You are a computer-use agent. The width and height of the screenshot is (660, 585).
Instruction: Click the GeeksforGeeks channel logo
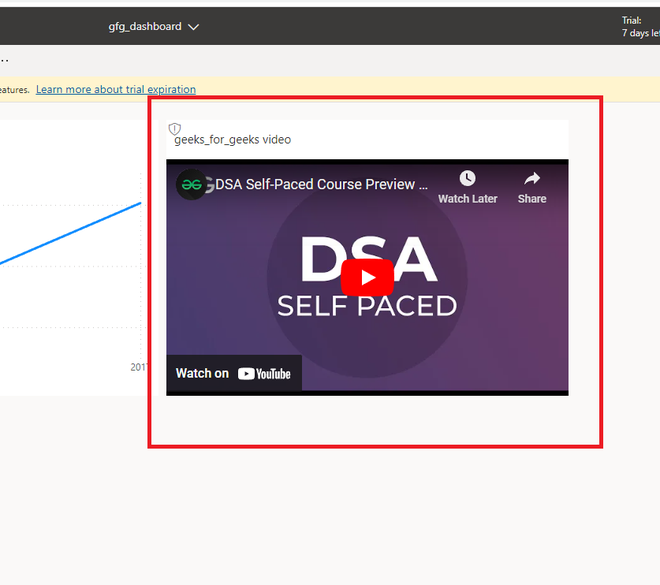click(192, 184)
